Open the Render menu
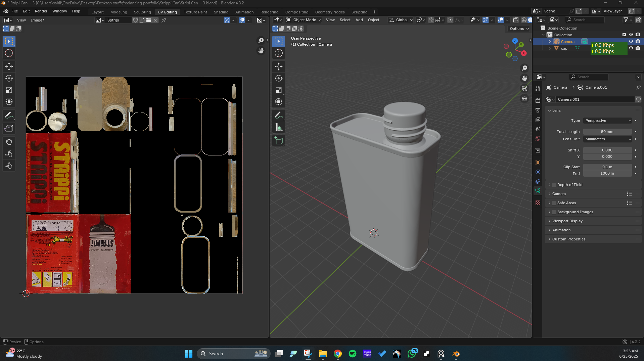The image size is (644, 361). 41,11
